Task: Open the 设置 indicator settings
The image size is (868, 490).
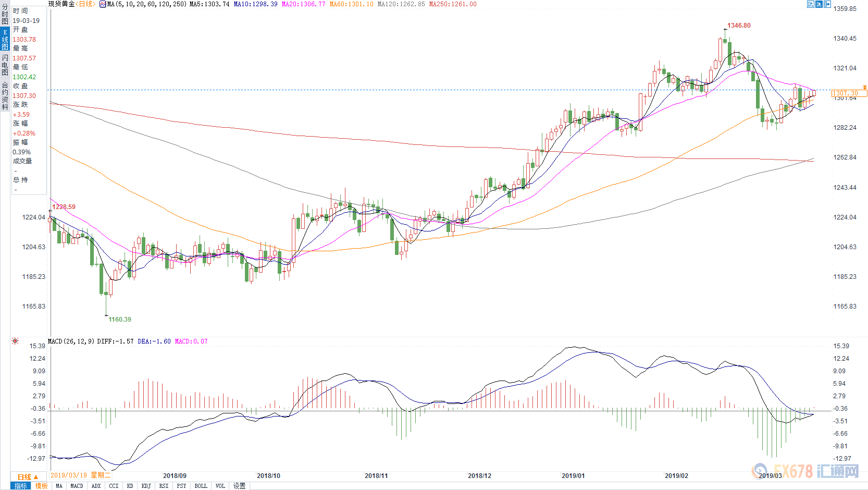Action: (x=239, y=486)
